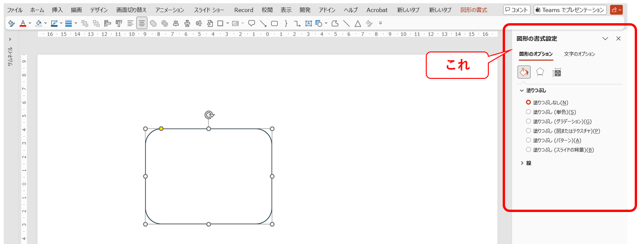Toggle the center text alignment button
Screen dimensions: 644x244
[x=142, y=23]
